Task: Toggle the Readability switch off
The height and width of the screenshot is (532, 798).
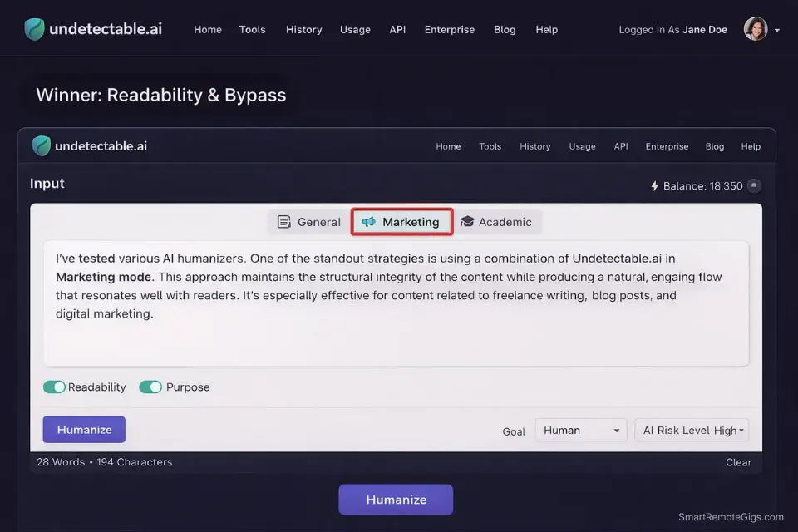Action: [55, 387]
